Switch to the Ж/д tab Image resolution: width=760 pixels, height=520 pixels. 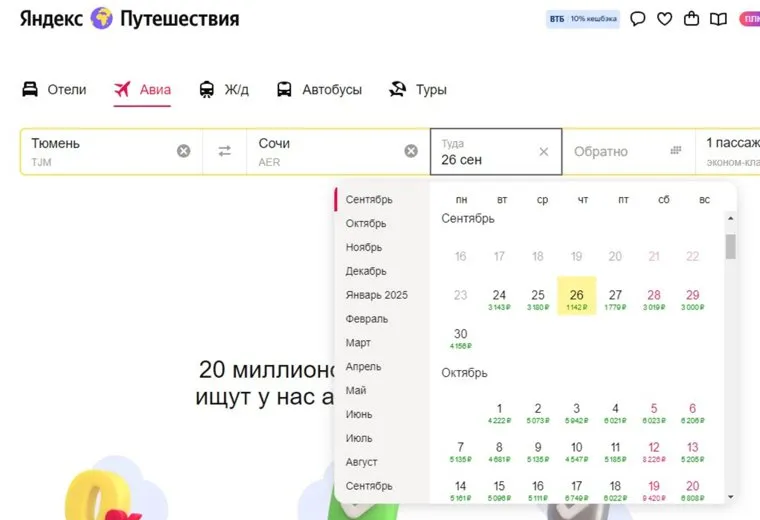coord(224,90)
